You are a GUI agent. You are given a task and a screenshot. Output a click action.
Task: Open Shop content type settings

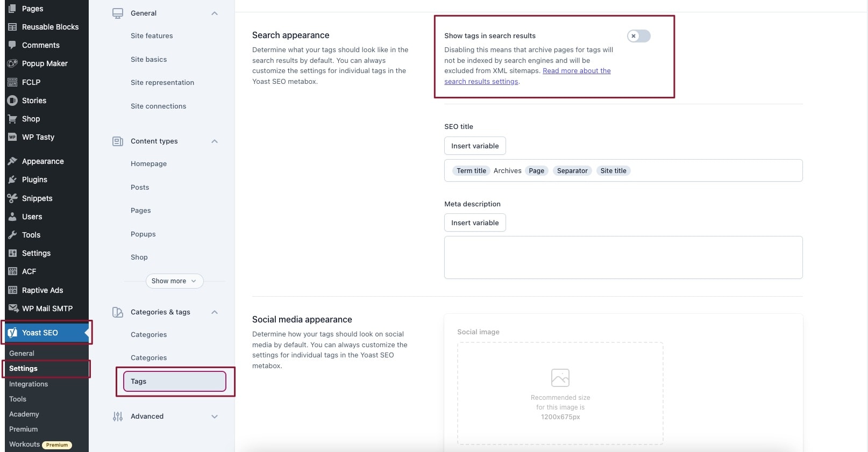pyautogui.click(x=139, y=257)
